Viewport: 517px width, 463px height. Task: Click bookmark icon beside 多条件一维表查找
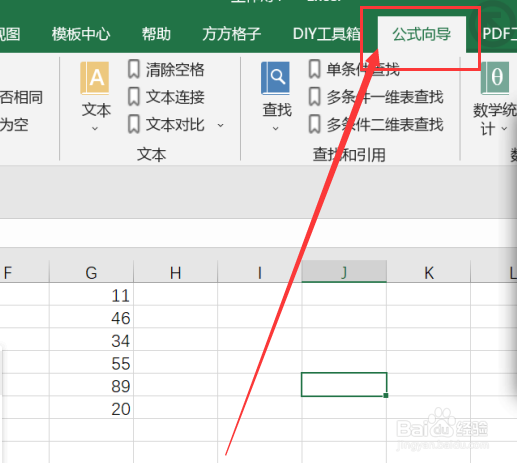[314, 97]
